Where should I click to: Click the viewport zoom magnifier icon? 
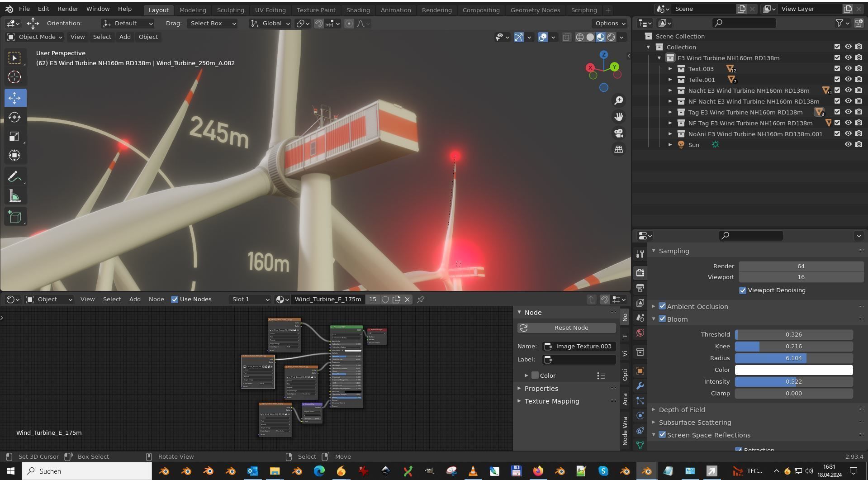[x=618, y=100]
